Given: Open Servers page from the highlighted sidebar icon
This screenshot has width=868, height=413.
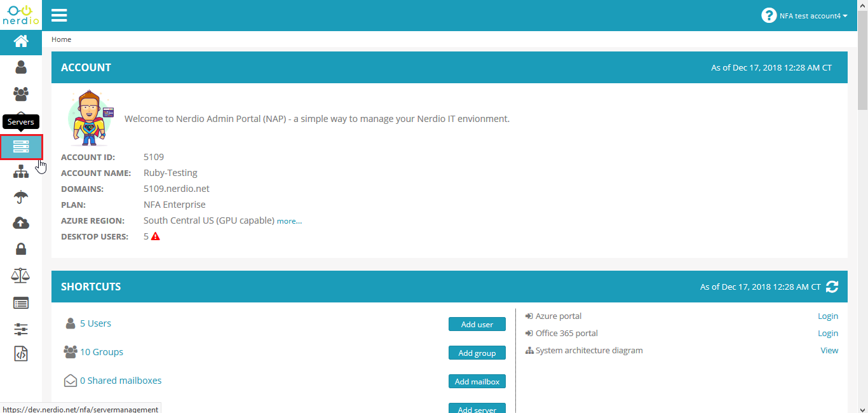Looking at the screenshot, I should tap(21, 147).
